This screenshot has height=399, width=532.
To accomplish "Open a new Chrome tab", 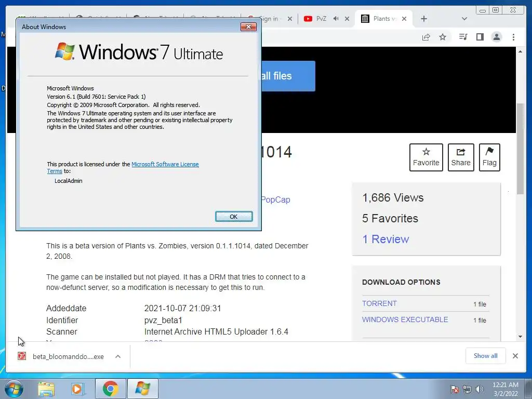I will point(424,19).
